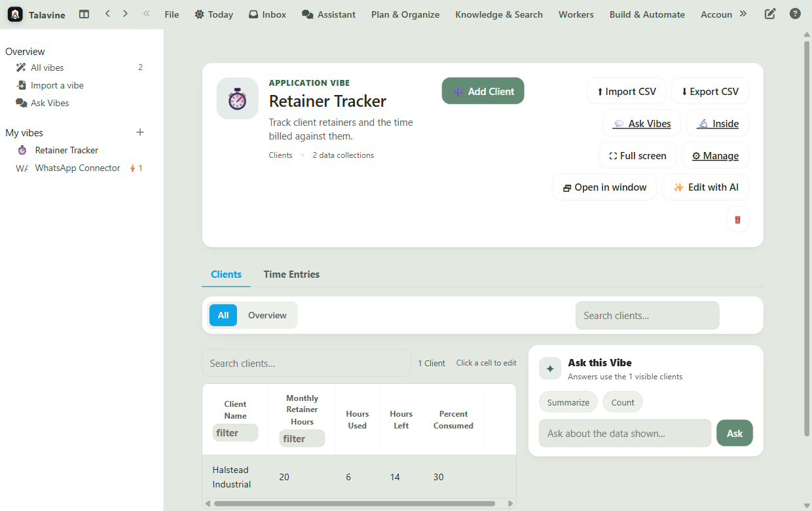The width and height of the screenshot is (812, 511).
Task: Click the page vertical scrollbar
Action: pyautogui.click(x=807, y=238)
